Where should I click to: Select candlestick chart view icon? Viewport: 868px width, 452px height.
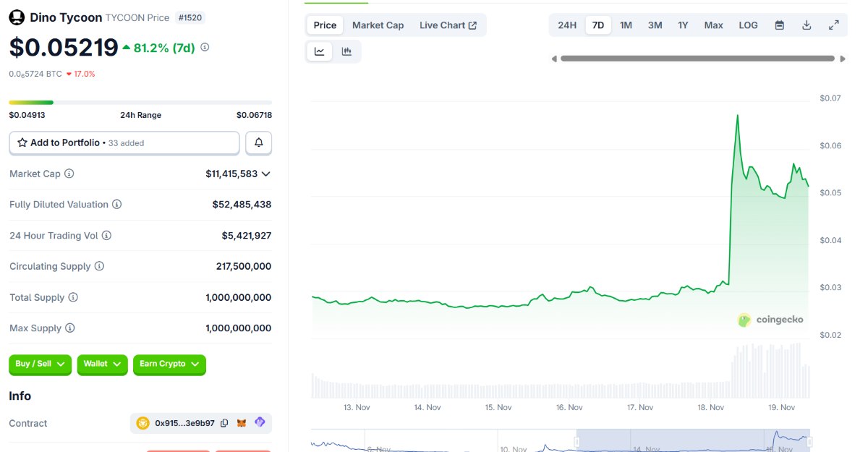coord(346,51)
